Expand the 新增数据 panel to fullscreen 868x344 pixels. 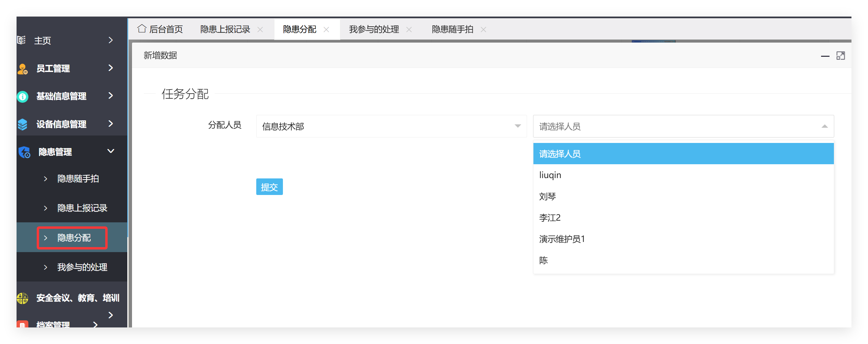[x=841, y=55]
